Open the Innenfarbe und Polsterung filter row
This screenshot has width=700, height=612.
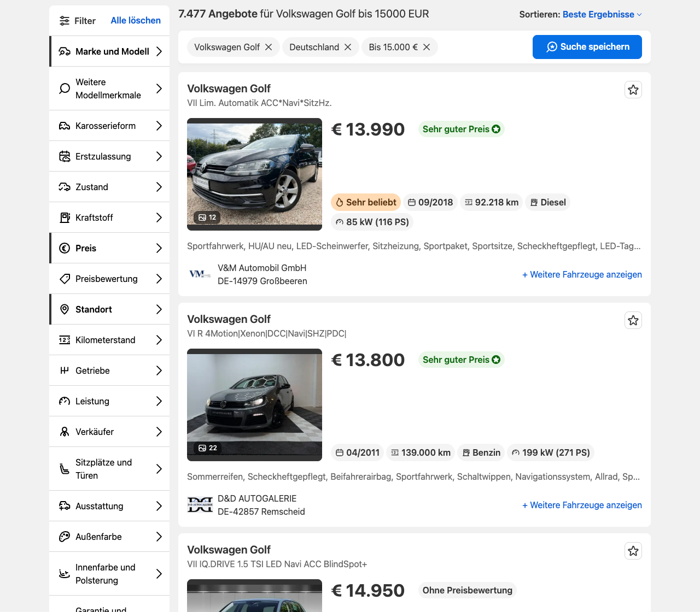coord(109,574)
